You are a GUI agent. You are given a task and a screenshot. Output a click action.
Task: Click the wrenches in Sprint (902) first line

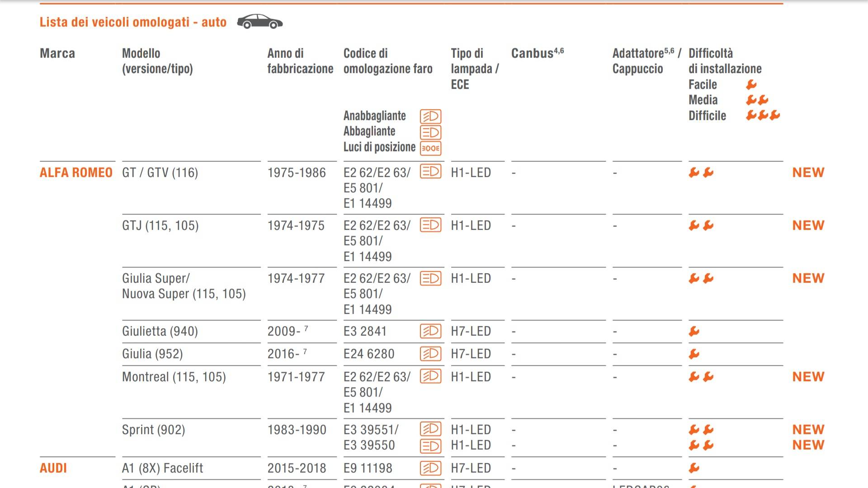pos(701,430)
